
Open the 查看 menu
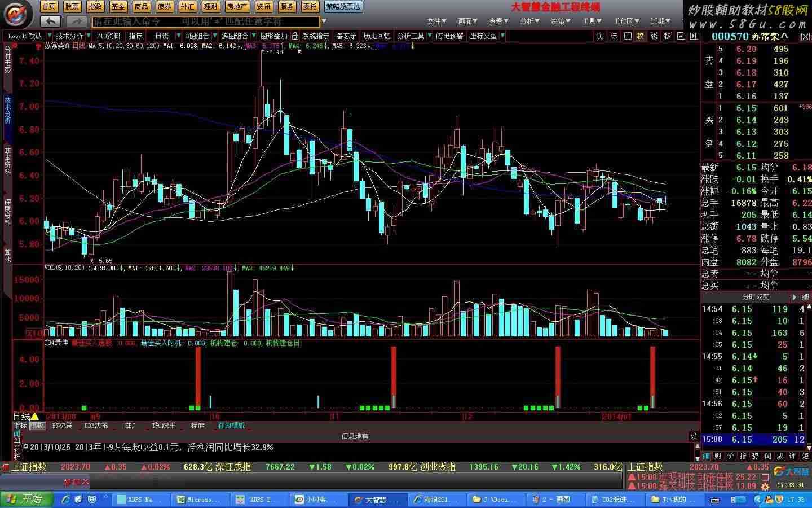coord(498,21)
